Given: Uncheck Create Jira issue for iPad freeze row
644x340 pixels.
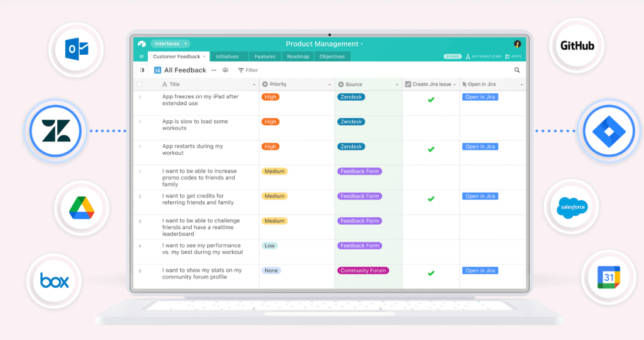Looking at the screenshot, I should (x=431, y=100).
